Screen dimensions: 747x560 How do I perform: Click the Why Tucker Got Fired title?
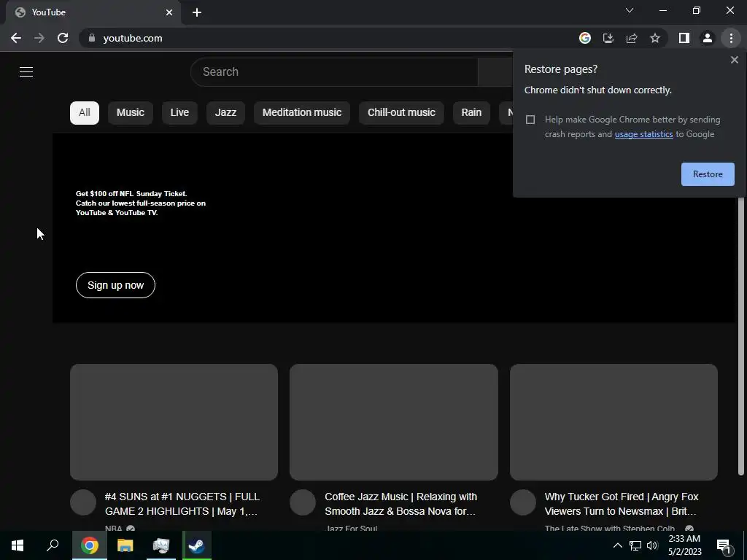click(x=622, y=504)
